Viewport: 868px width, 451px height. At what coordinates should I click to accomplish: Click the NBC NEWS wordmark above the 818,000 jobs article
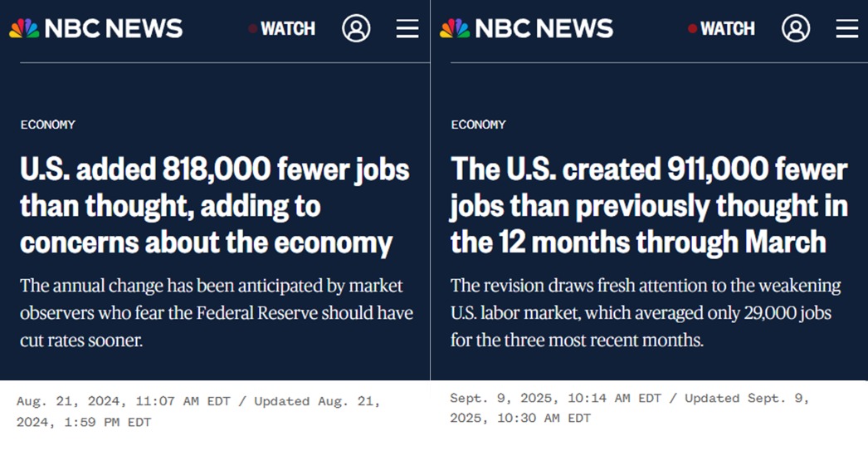(x=114, y=28)
